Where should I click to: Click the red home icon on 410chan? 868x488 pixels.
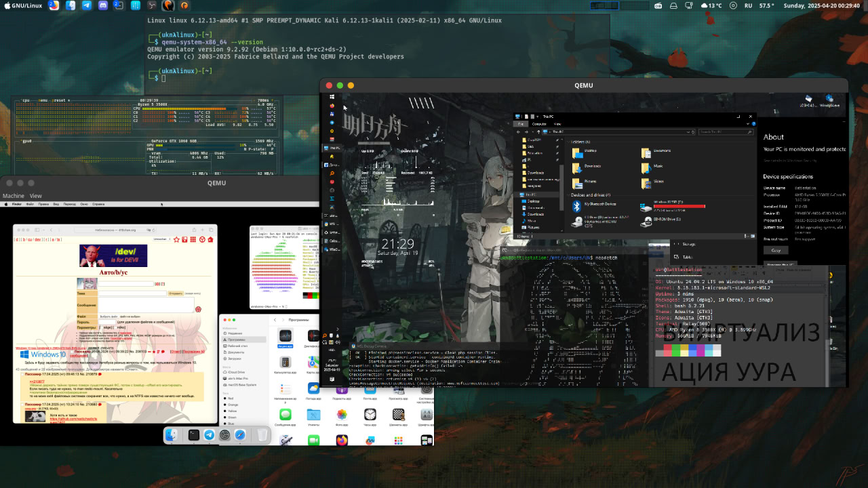[210, 239]
